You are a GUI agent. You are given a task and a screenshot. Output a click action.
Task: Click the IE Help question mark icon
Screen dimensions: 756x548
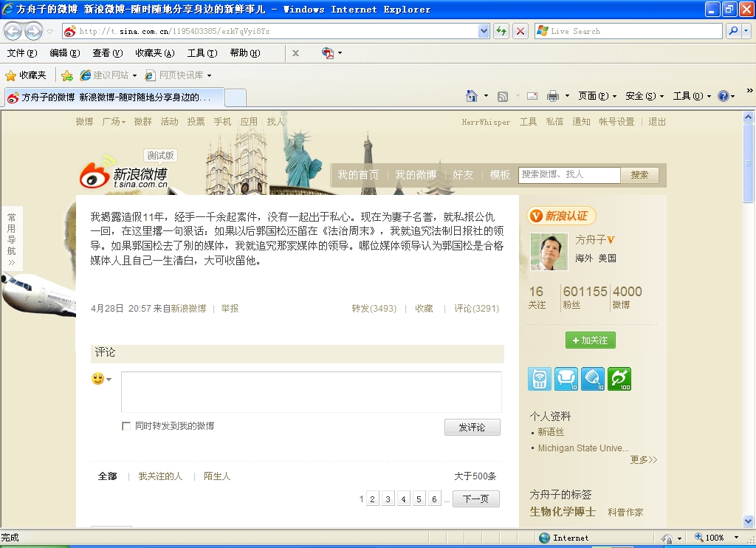(724, 96)
